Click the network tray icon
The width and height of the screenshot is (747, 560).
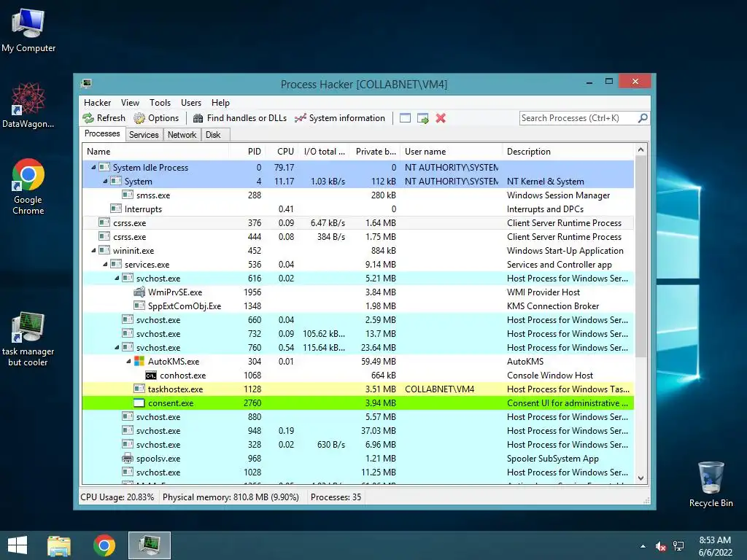(678, 546)
